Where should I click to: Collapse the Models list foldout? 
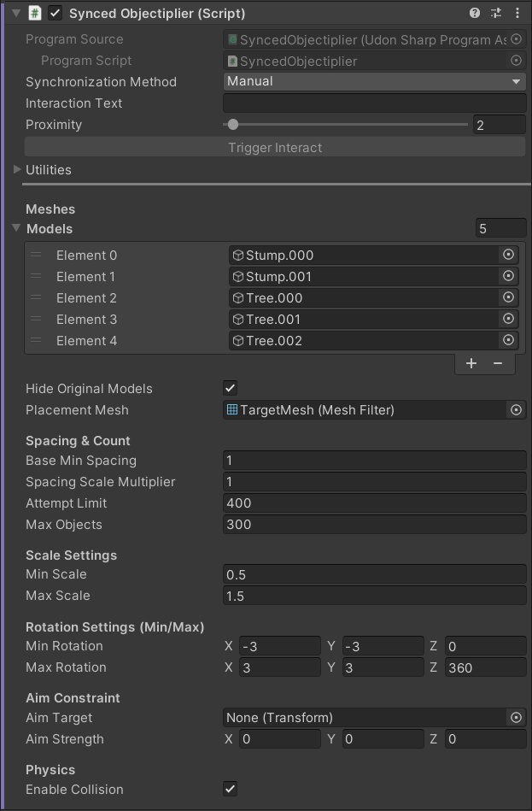(x=16, y=228)
